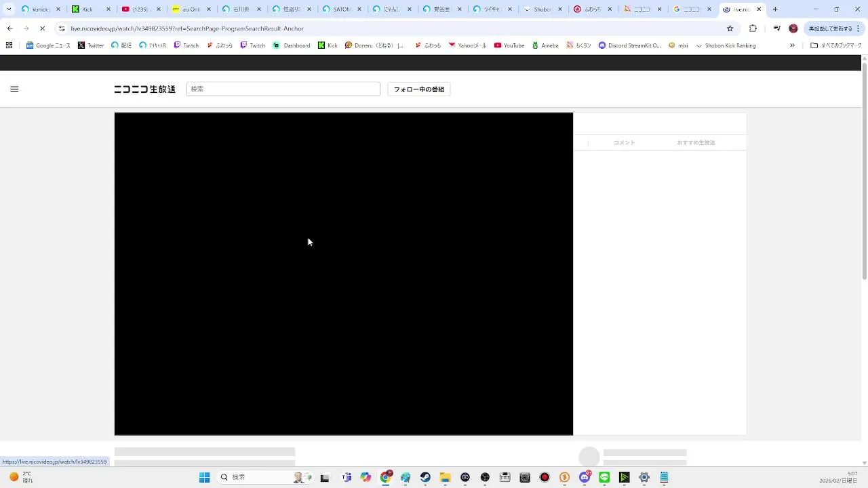
Task: Stop page loading with the X button
Action: [43, 28]
